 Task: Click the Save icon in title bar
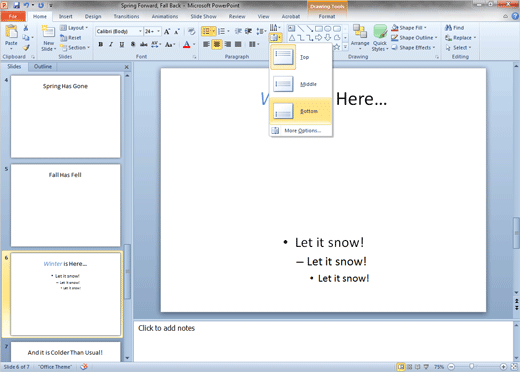(x=16, y=5)
